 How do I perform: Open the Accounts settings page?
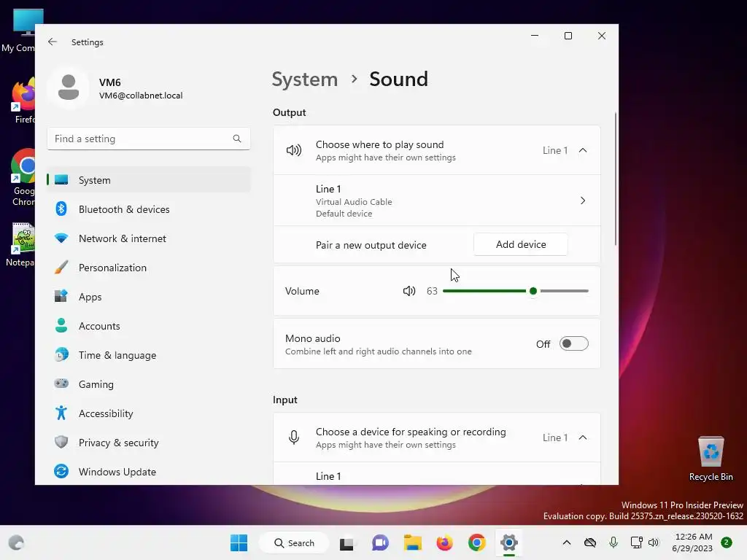pos(149,326)
